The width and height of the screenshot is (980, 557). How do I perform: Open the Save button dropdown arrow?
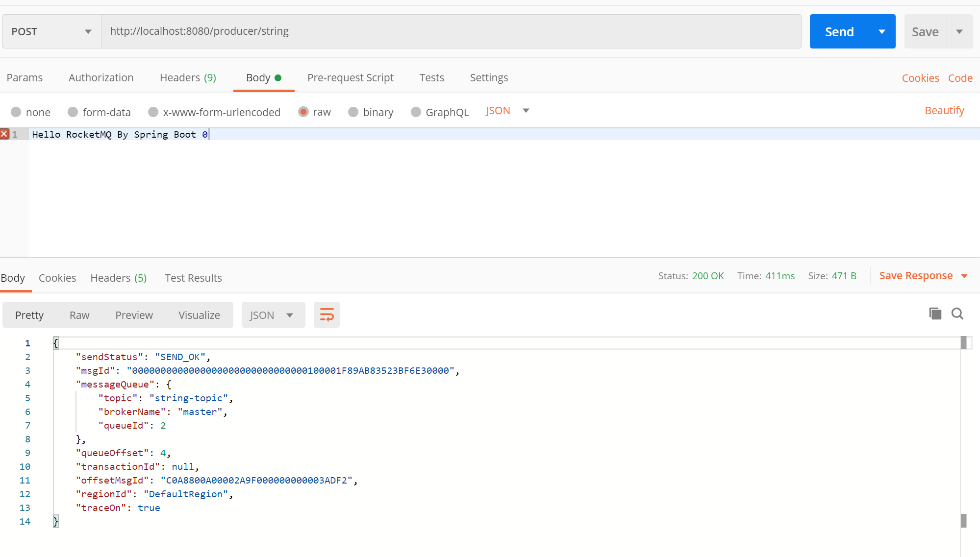pyautogui.click(x=959, y=32)
